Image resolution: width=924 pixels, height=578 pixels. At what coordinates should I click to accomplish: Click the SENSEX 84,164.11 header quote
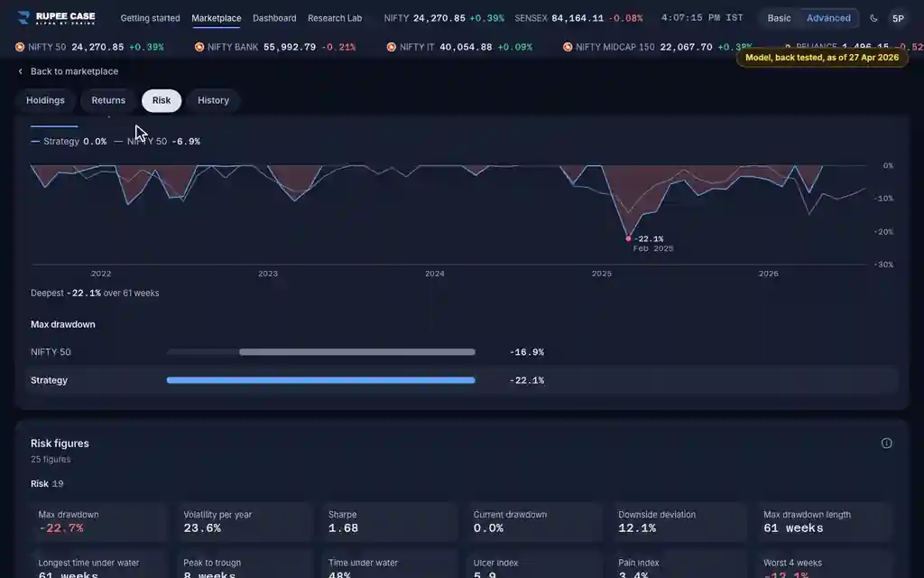tap(578, 18)
